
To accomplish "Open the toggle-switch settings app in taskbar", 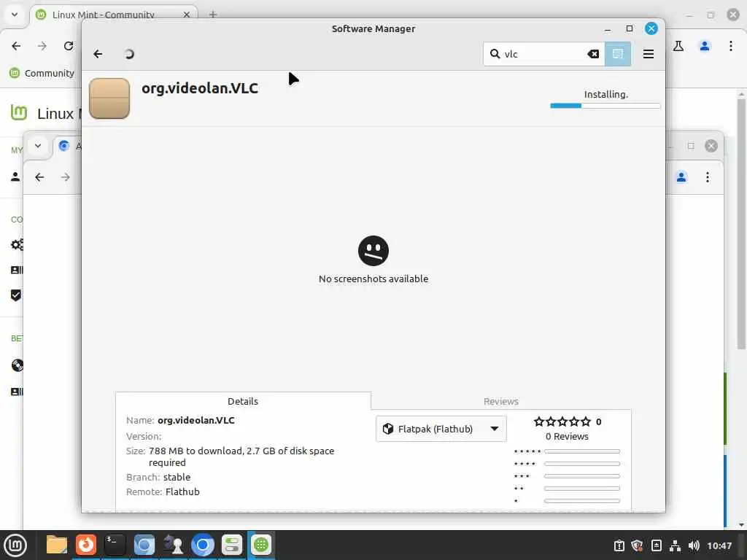I will coord(232,545).
